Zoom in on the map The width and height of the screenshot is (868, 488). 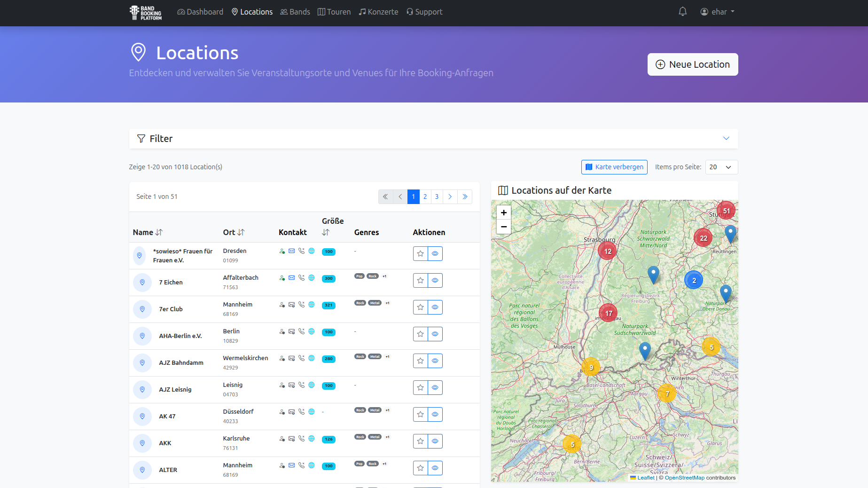[504, 213]
